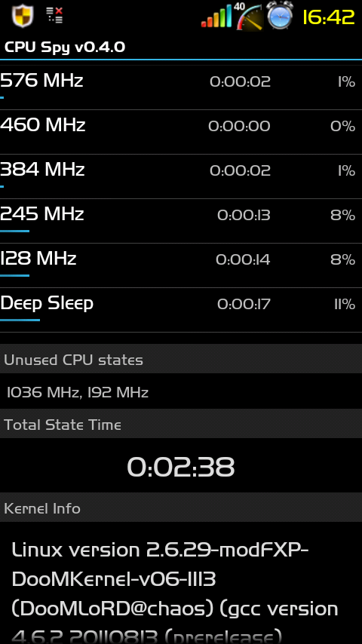Screen dimensions: 362x644
Task: Tap the battery gauge icon showing 40
Action: pyautogui.click(x=249, y=17)
